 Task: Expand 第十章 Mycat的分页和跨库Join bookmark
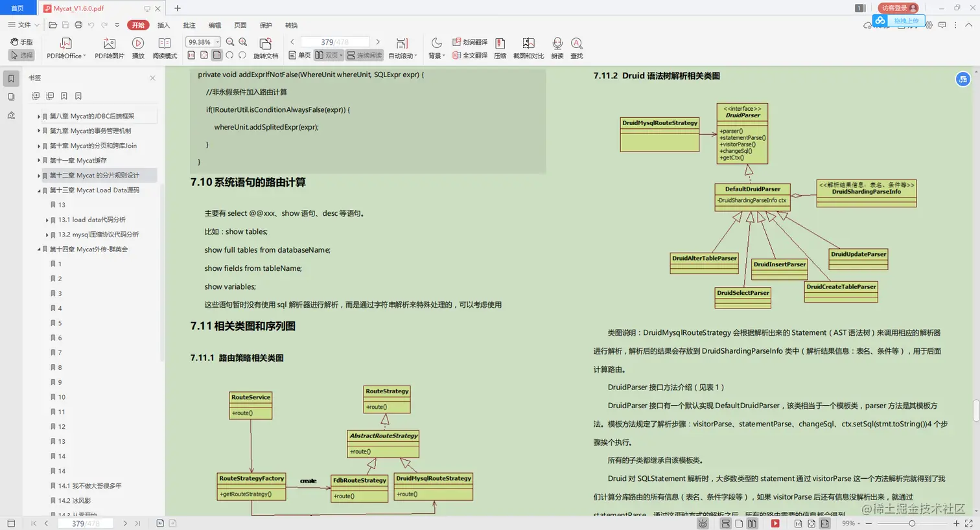tap(38, 146)
